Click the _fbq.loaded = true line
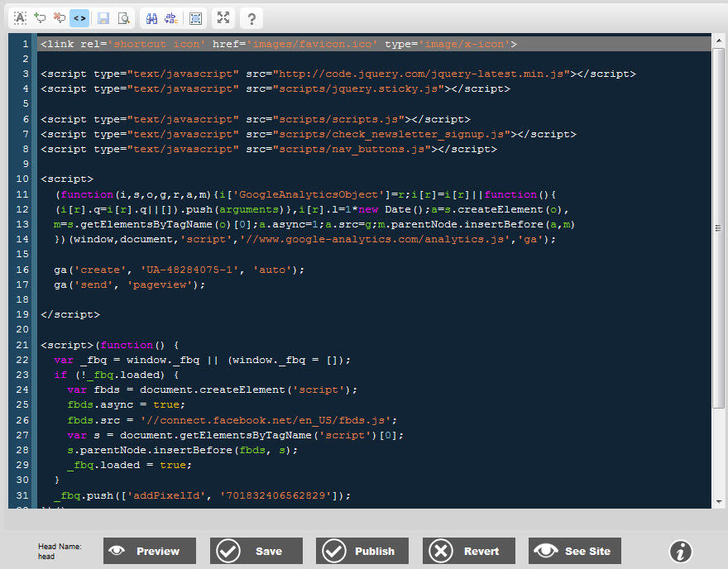This screenshot has width=728, height=569. [x=130, y=465]
